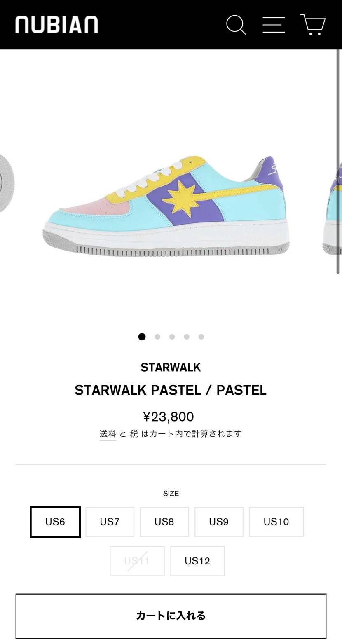This screenshot has width=342, height=644.
Task: Show previous sole image at left edge
Action: pos(7,183)
